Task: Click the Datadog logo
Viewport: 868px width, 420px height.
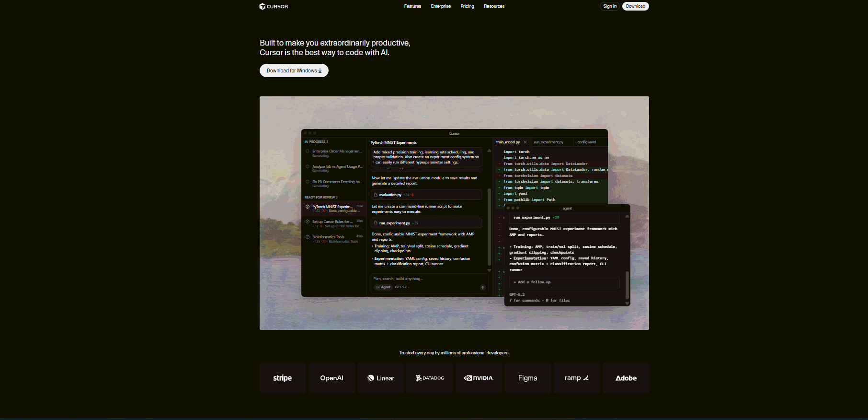Action: pyautogui.click(x=430, y=378)
